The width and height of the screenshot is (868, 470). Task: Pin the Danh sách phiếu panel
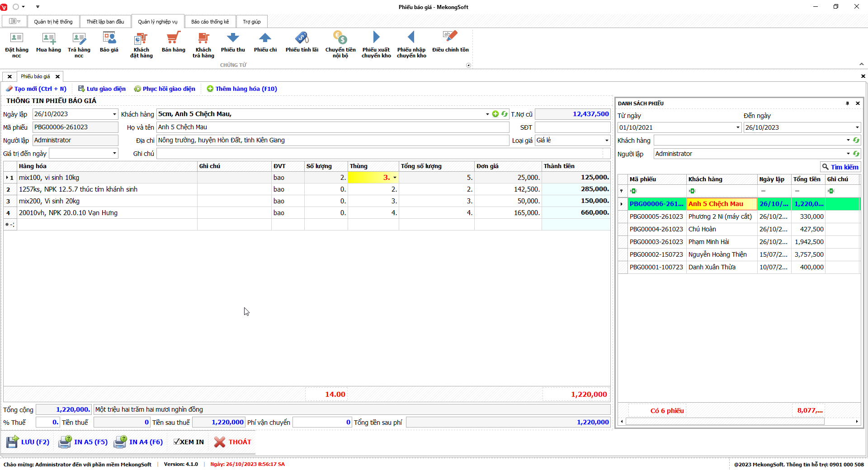[x=847, y=103]
